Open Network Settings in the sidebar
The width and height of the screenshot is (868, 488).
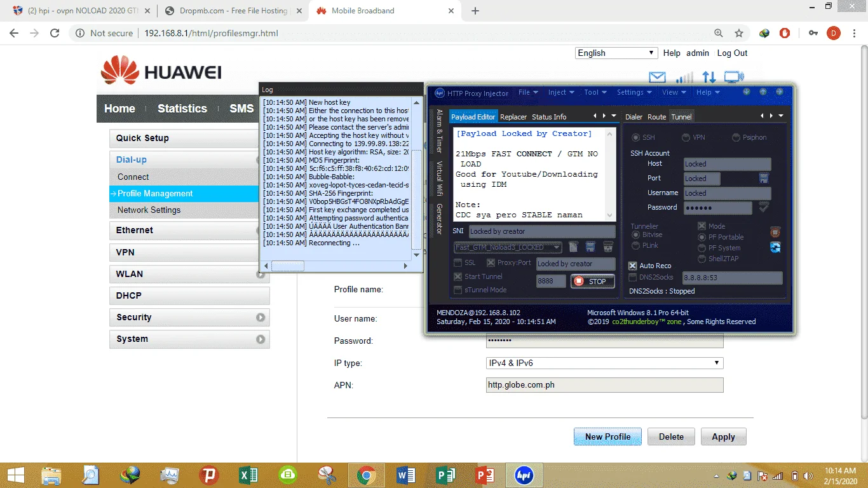[149, 210]
